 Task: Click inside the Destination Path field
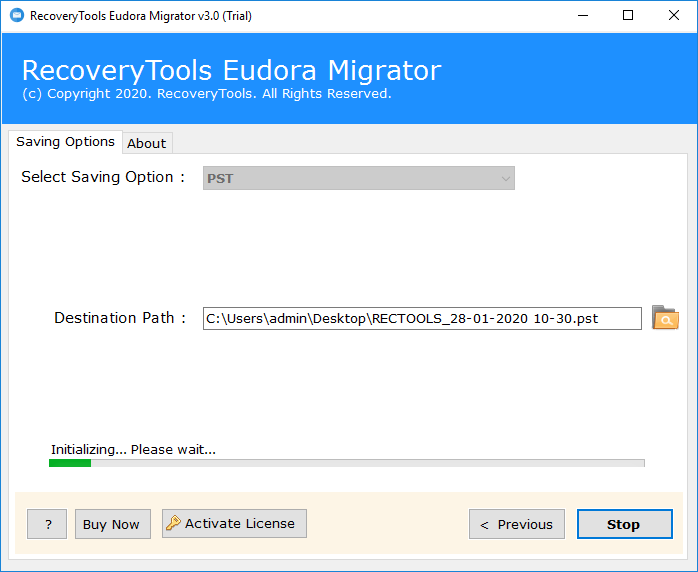[422, 318]
